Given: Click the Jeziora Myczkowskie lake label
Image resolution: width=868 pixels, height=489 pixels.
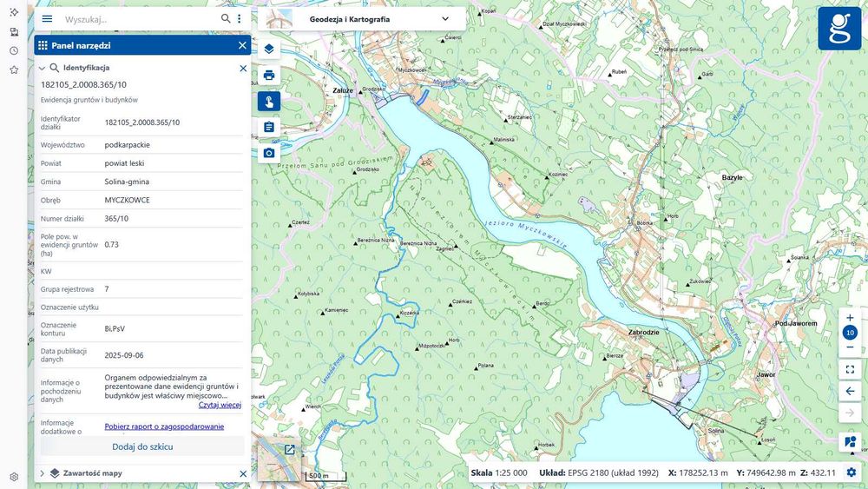Looking at the screenshot, I should [x=525, y=233].
